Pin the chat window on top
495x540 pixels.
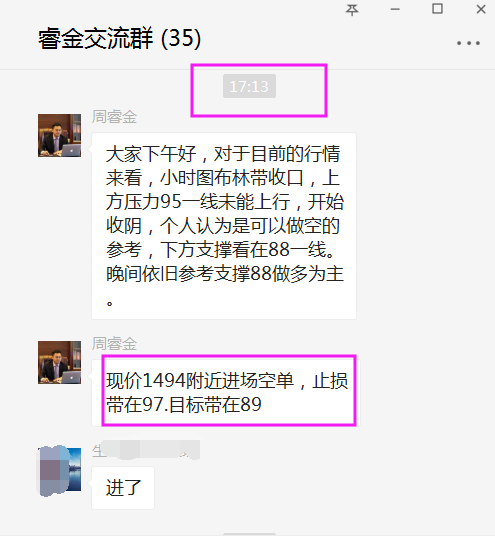click(352, 10)
